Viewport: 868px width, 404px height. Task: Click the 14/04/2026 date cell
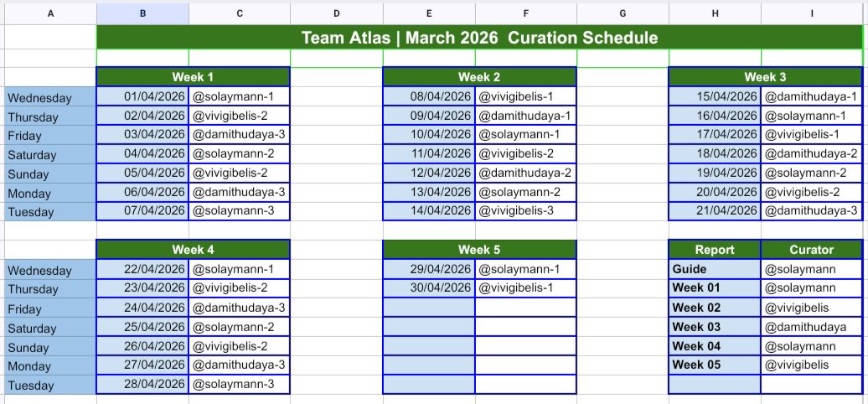[x=429, y=211]
